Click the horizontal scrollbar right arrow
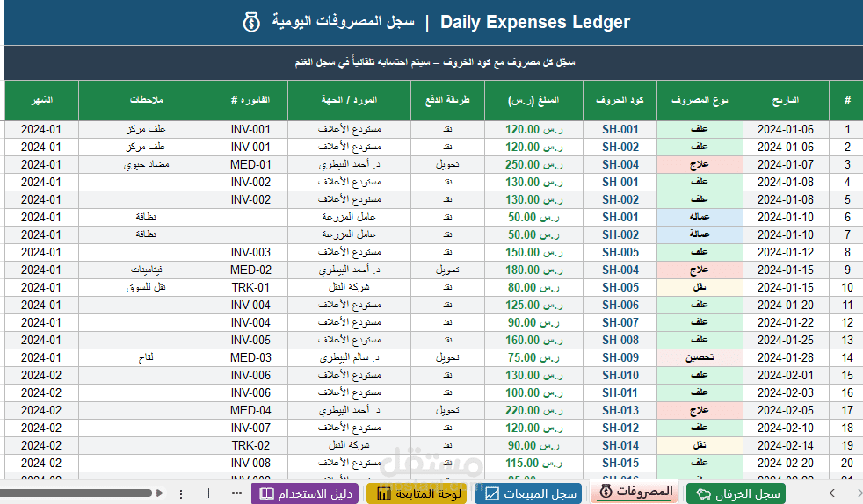863x504 pixels. [x=160, y=493]
